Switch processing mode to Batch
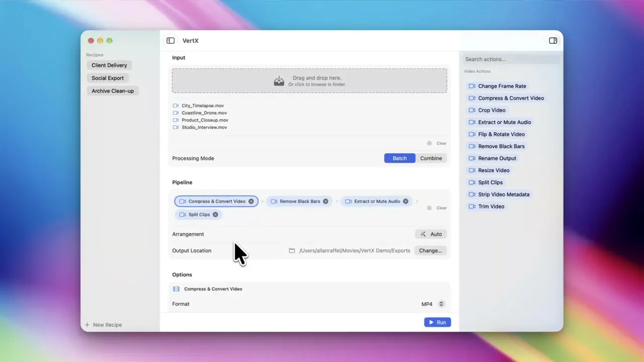644x362 pixels. [399, 158]
